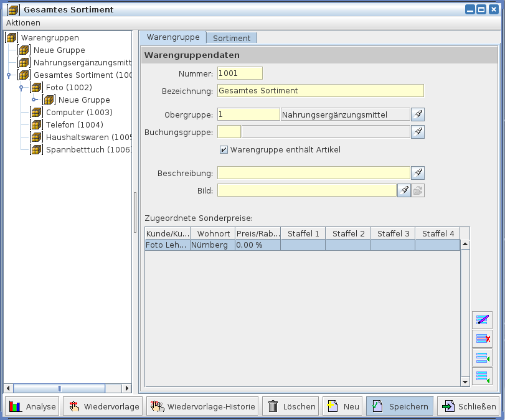
Task: Toggle expander handle beside nested Neue Gruppe
Action: [34, 100]
